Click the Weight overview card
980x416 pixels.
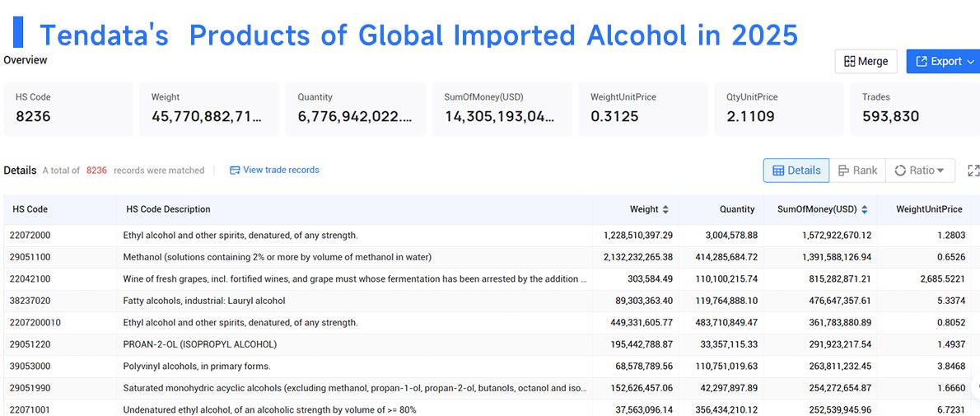pyautogui.click(x=208, y=109)
